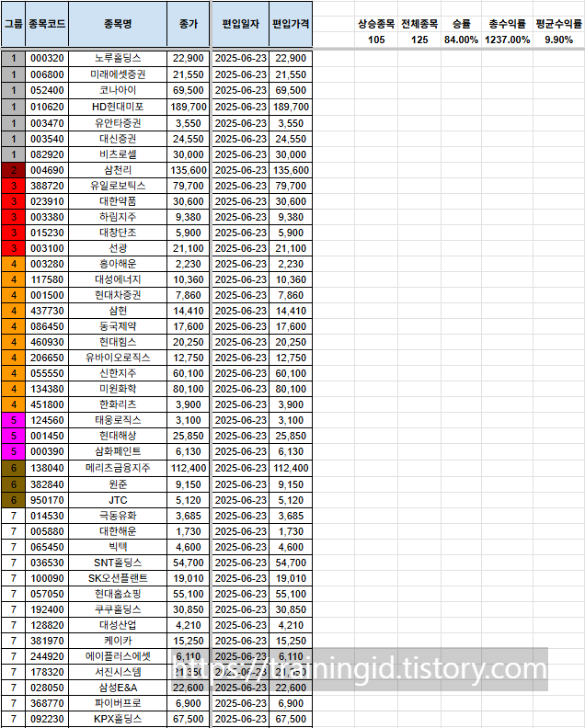Click stock name SK오션플랜트
Viewport: 585px width, 728px height.
click(118, 578)
